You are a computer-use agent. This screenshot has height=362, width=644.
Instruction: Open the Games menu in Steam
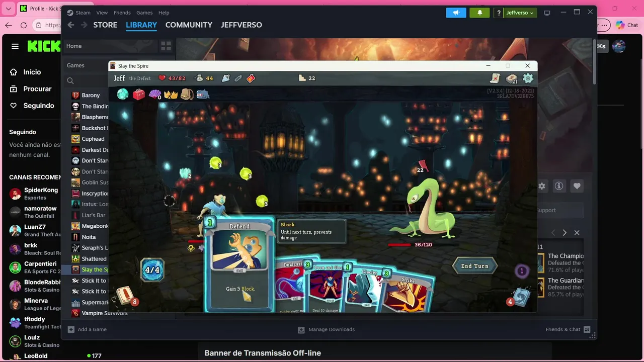pos(144,13)
